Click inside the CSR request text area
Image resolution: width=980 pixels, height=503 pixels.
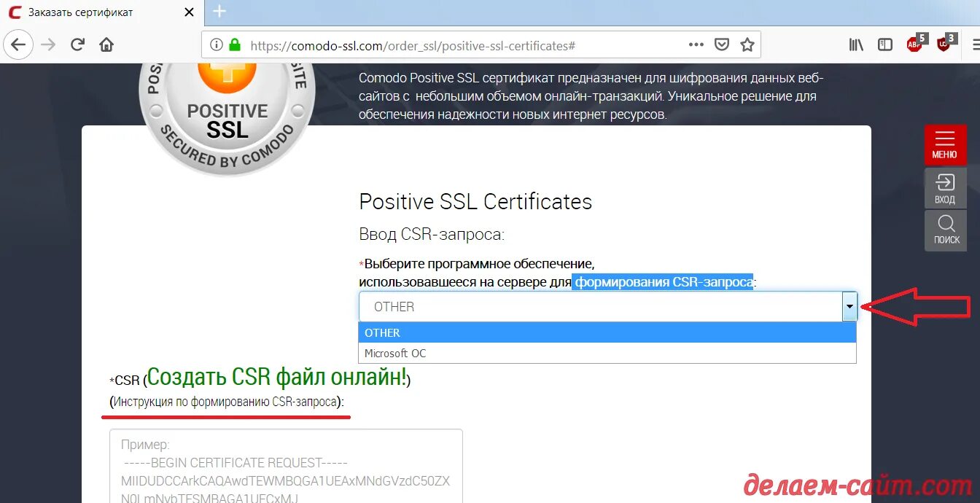pyautogui.click(x=286, y=466)
